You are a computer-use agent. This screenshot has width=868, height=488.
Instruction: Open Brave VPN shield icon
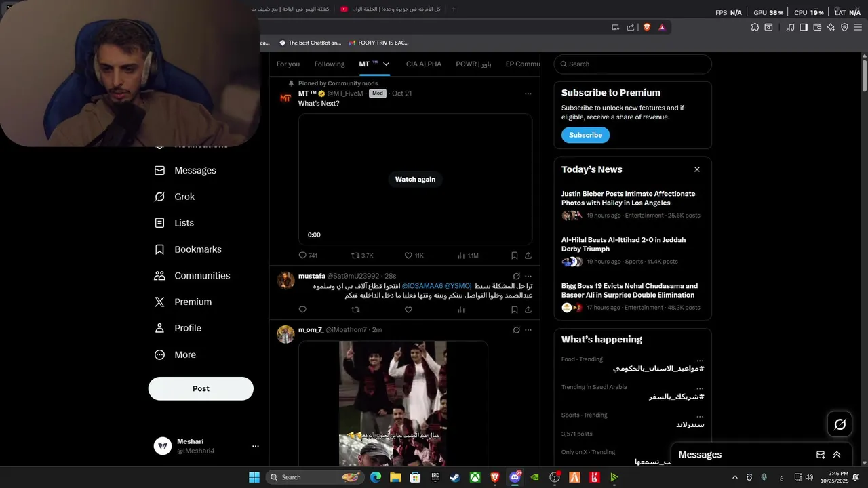point(844,27)
